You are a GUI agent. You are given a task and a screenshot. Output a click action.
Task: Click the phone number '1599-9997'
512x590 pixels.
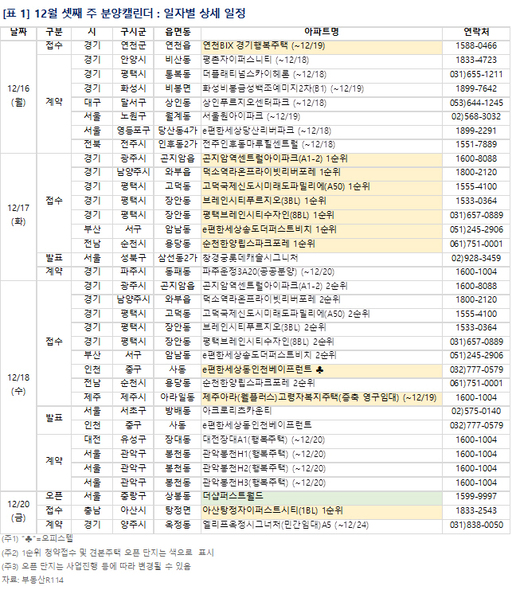pyautogui.click(x=476, y=497)
